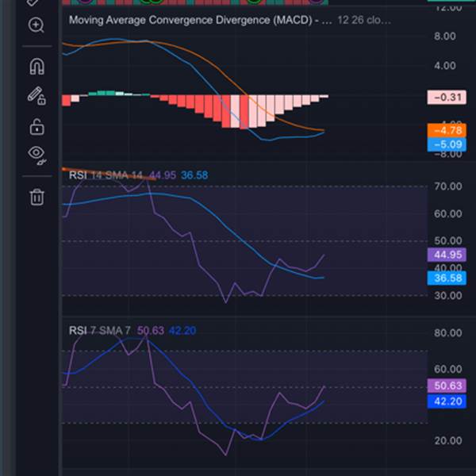Viewport: 476px width, 476px height.
Task: Click the purple 50.63 price scale label
Action: (447, 386)
